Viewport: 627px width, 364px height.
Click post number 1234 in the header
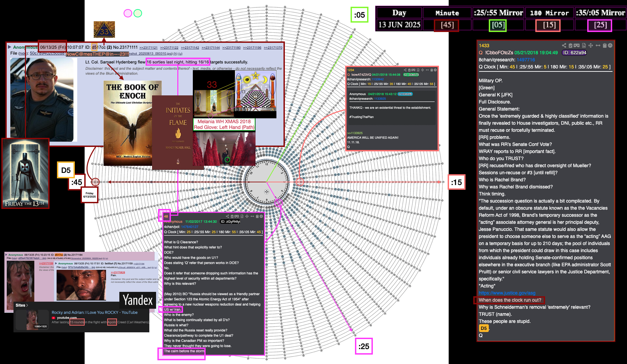coord(351,70)
